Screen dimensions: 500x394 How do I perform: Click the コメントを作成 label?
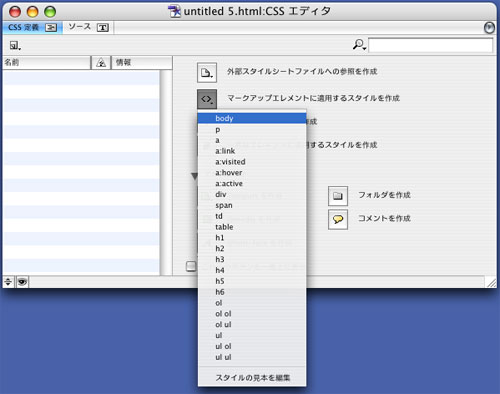click(x=384, y=218)
